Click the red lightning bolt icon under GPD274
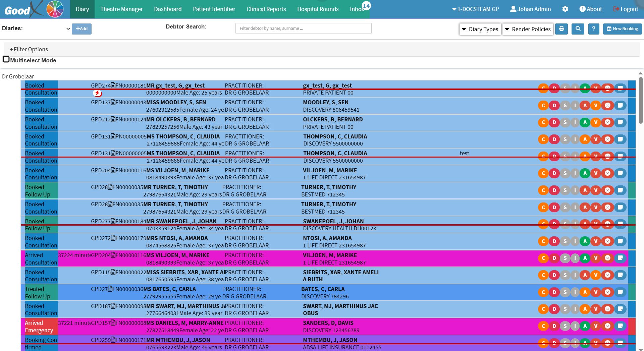Screen dimensions: 644x351 coord(97,93)
